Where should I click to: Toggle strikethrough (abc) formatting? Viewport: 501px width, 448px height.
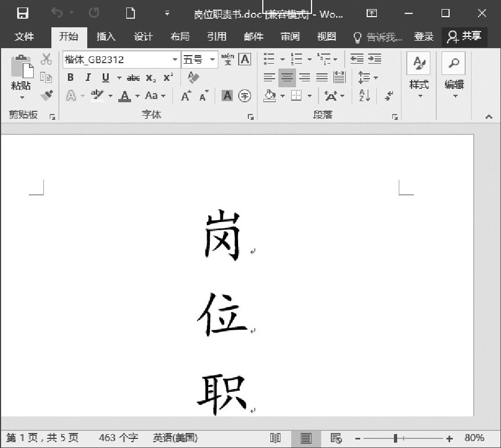click(x=133, y=78)
